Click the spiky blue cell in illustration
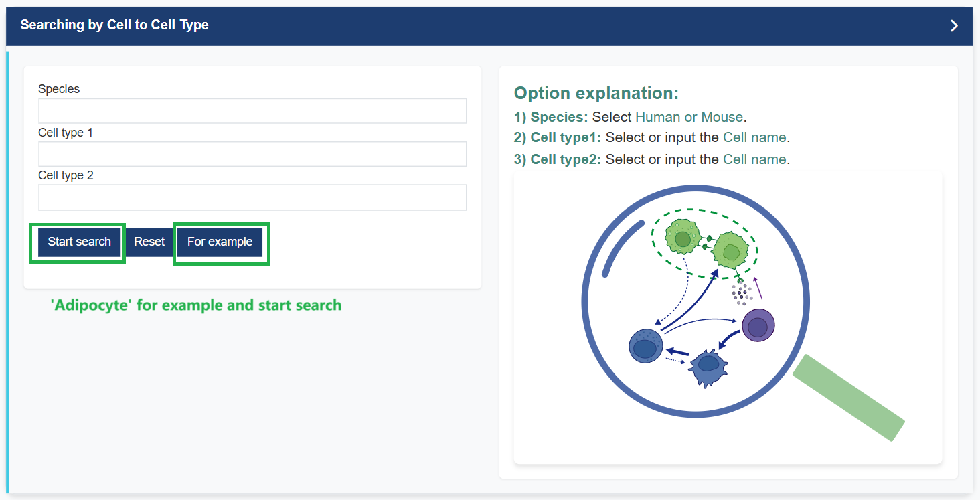The image size is (980, 500). [708, 367]
